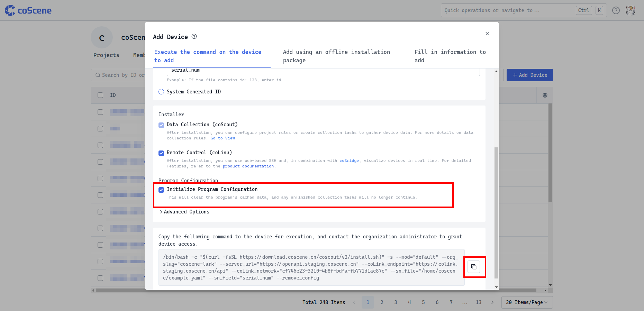
Task: Go to next page arrow
Action: pos(492,302)
